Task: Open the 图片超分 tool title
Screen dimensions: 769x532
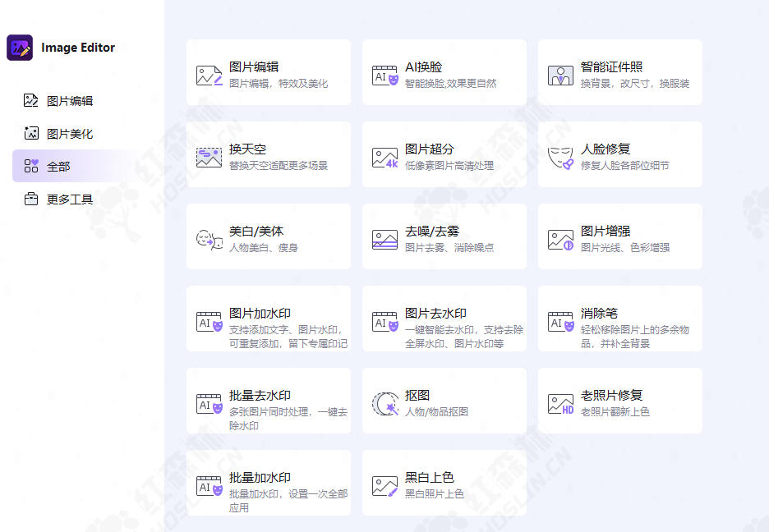Action: click(429, 149)
